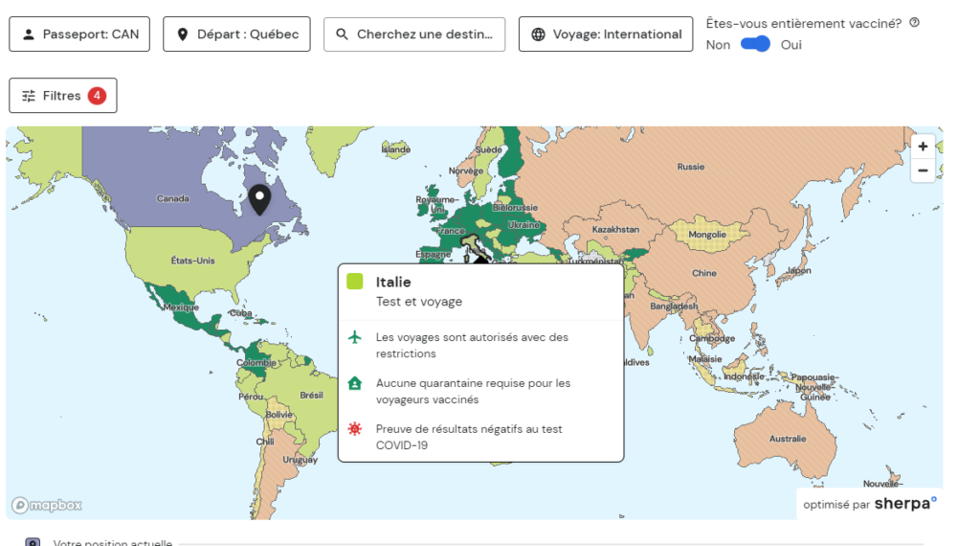
Task: Click the sherpa logo link
Action: (905, 504)
